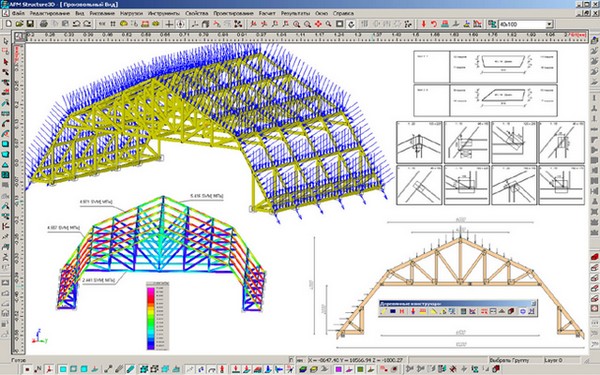Open the Расчет menu
The height and width of the screenshot is (375, 600).
(x=267, y=13)
